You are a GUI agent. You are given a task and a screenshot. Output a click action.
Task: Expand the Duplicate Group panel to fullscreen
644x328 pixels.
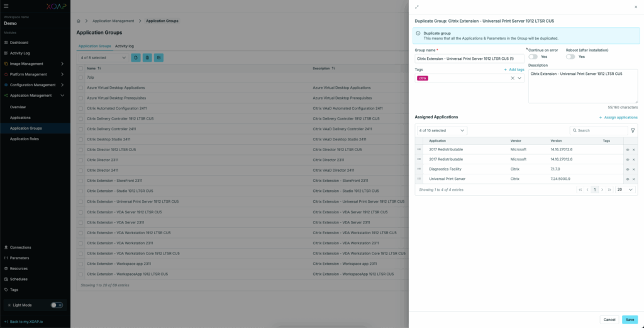pyautogui.click(x=417, y=7)
